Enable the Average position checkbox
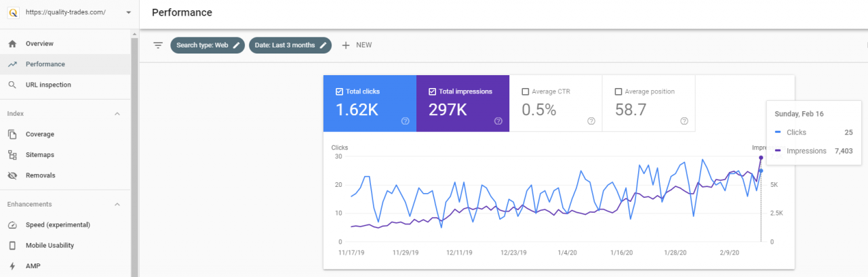This screenshot has height=277, width=868. click(618, 91)
